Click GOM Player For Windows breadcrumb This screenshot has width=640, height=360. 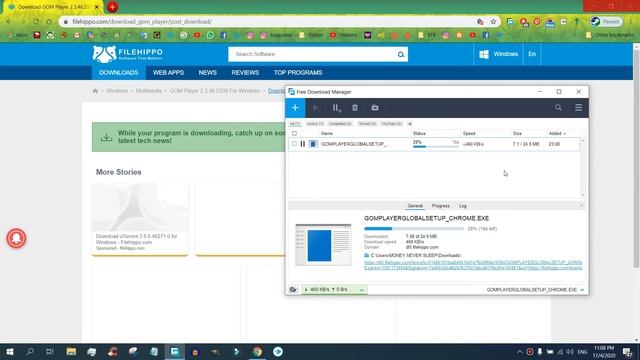(x=215, y=91)
